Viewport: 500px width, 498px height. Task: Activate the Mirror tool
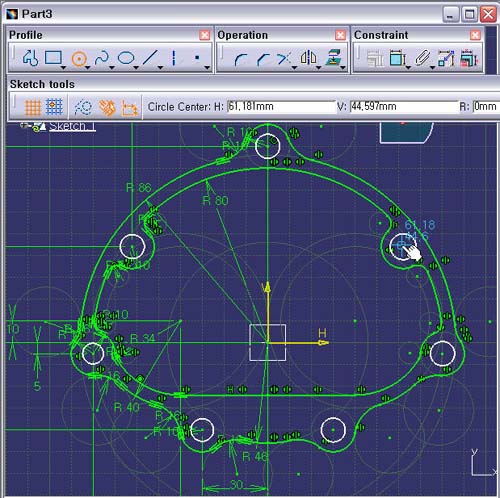click(x=308, y=58)
